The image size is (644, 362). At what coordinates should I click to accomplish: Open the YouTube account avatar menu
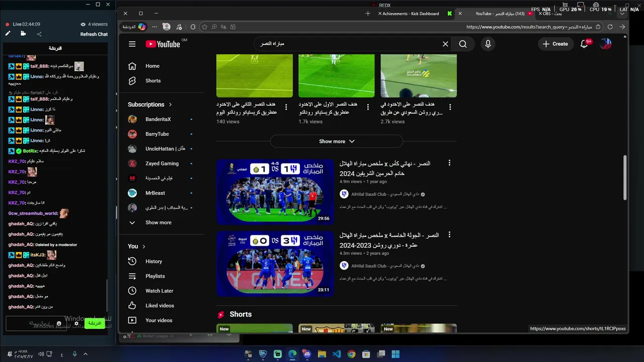606,44
